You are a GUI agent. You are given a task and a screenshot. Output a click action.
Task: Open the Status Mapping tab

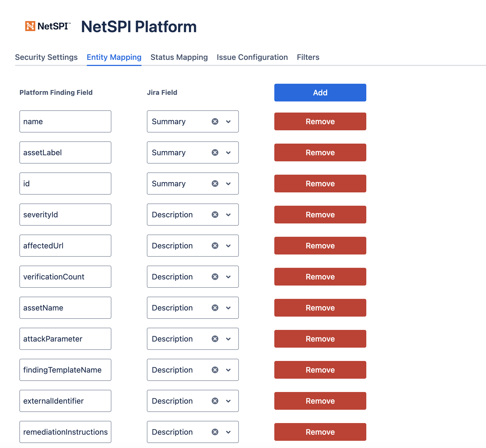[x=179, y=57]
